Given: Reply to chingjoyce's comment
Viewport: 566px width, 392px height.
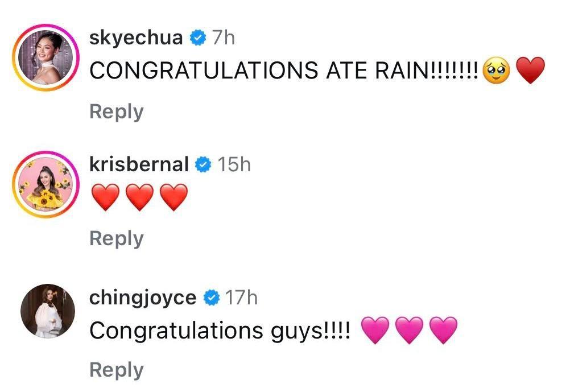Looking at the screenshot, I should (x=116, y=370).
